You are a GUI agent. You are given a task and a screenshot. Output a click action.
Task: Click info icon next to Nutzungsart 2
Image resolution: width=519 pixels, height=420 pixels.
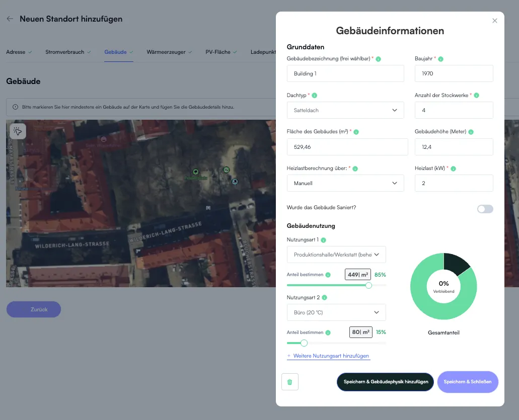(x=324, y=298)
